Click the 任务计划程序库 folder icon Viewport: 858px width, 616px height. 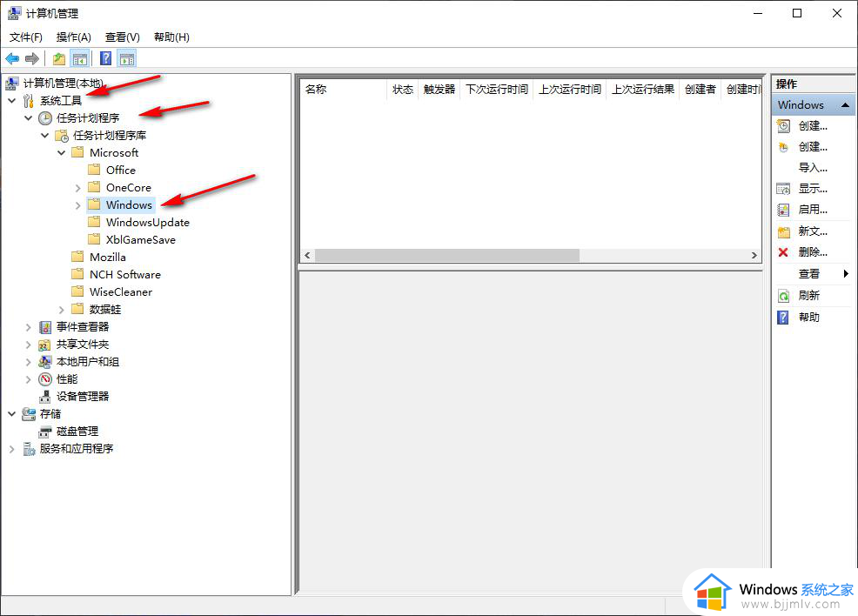coord(62,136)
